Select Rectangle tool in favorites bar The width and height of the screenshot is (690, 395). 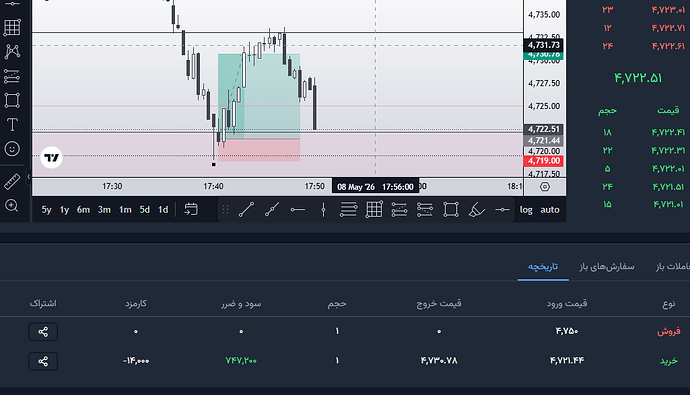pos(451,210)
